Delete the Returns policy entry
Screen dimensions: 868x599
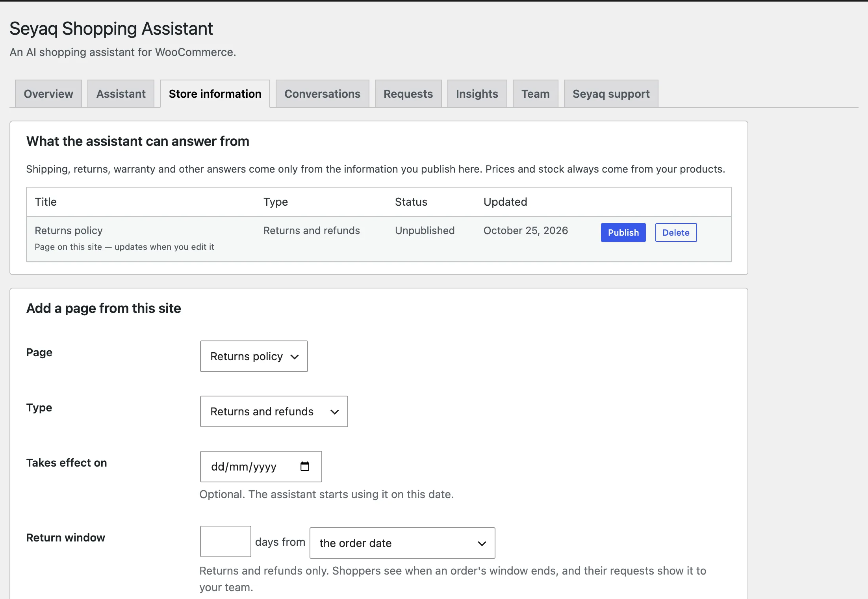(x=676, y=233)
